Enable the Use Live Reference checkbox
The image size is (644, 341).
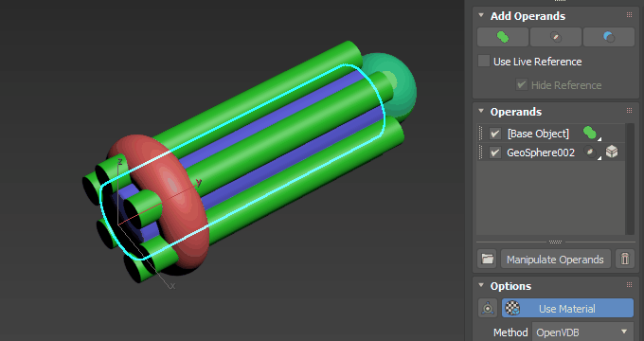click(484, 62)
